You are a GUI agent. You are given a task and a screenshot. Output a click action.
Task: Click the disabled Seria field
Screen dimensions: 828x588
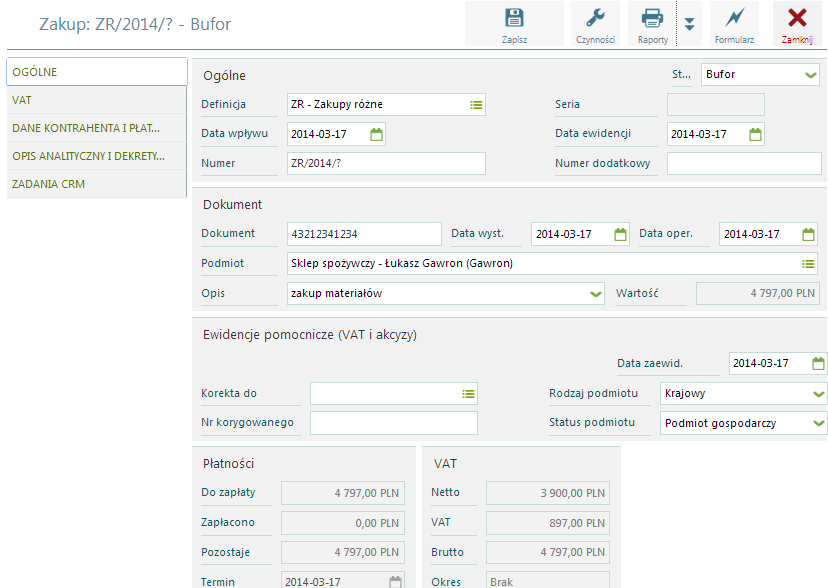coord(716,105)
